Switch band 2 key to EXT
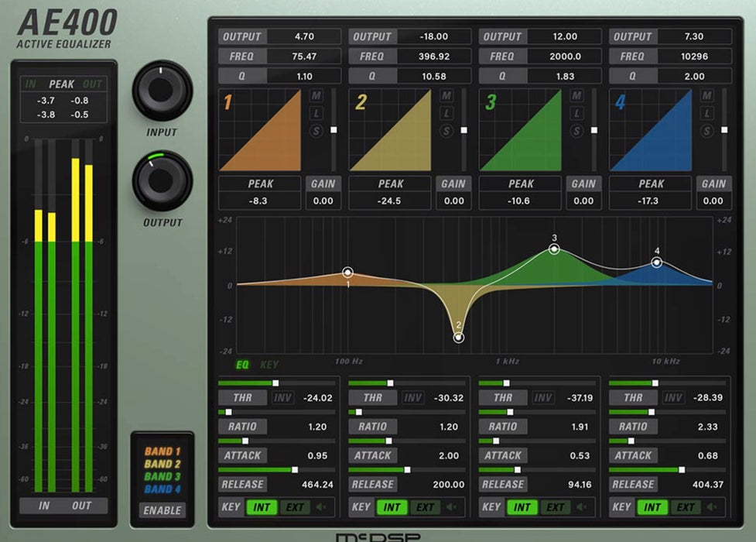Screen dimensions: 756x542 pos(425,508)
